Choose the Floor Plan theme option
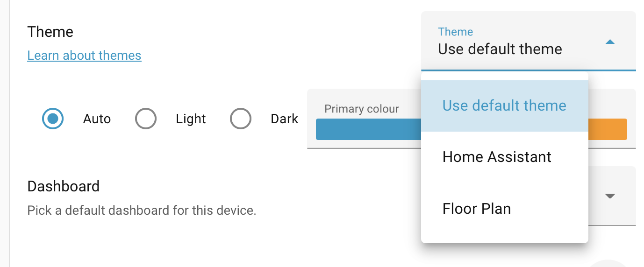 [x=477, y=208]
